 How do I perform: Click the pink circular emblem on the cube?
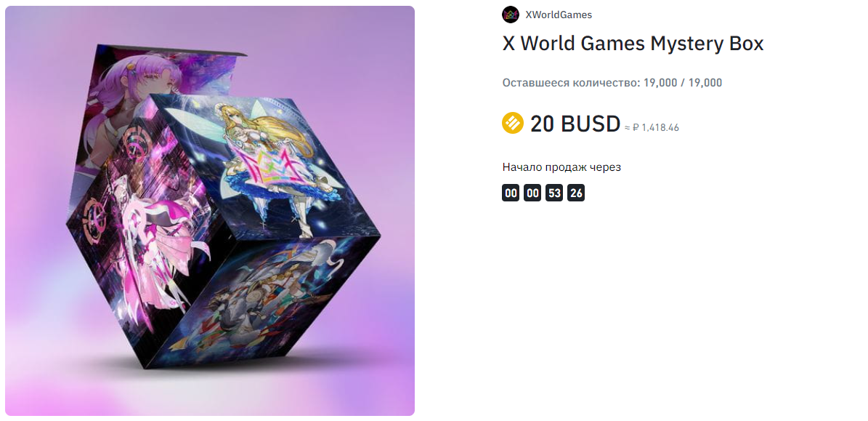click(x=133, y=145)
